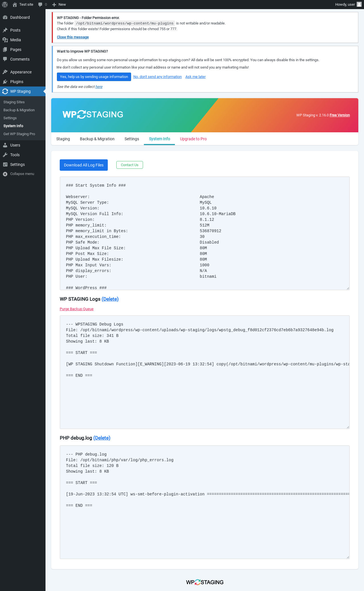Screen dimensions: 364x591
Task: Open the Howdy user account menu
Action: pos(348,5)
